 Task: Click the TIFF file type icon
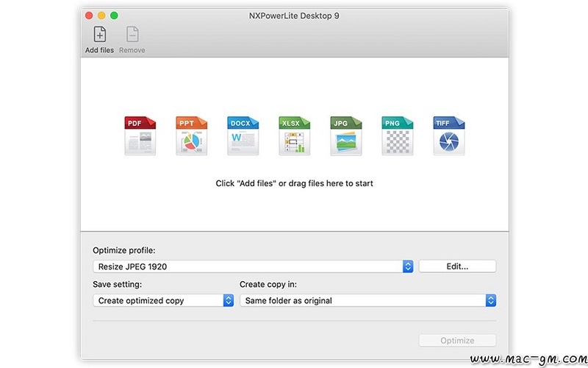449,135
